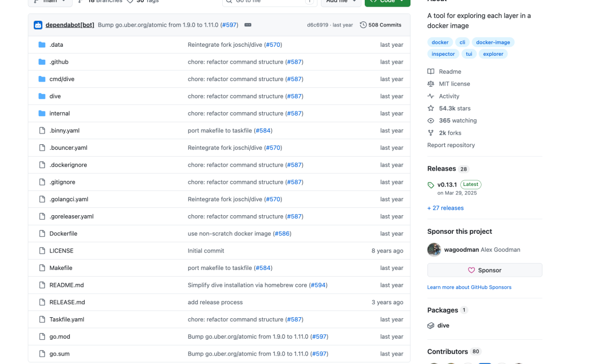609x364 pixels.
Task: Click the go.sum file icon
Action: click(x=42, y=353)
